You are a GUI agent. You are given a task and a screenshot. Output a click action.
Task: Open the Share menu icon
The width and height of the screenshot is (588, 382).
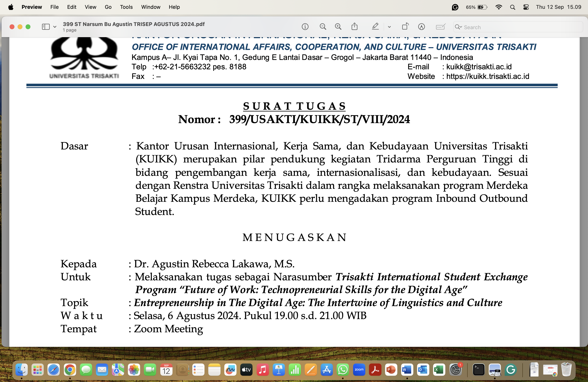coord(355,26)
